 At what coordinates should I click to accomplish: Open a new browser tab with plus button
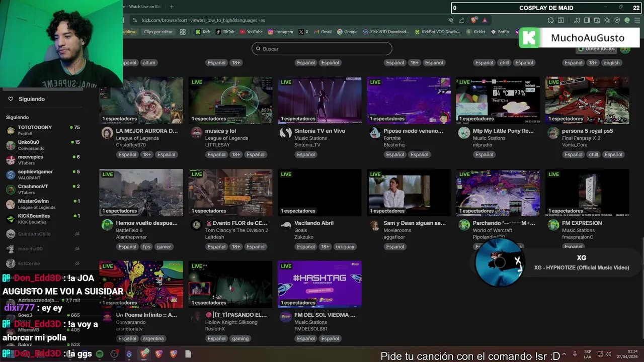pyautogui.click(x=172, y=7)
